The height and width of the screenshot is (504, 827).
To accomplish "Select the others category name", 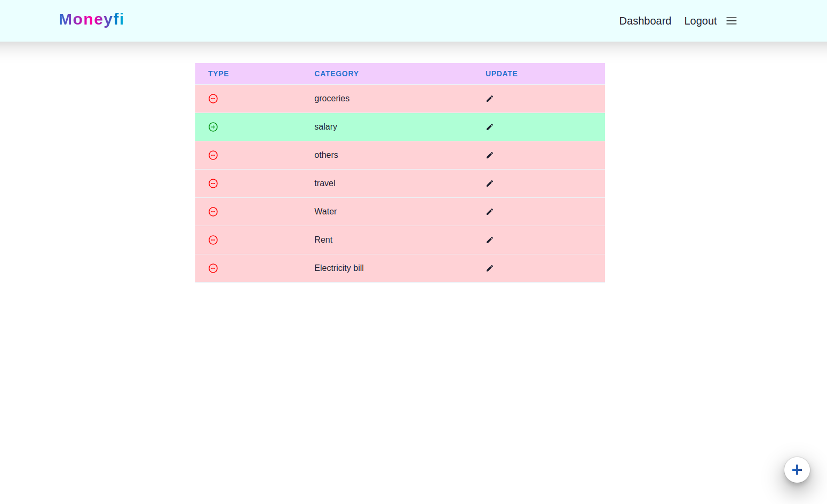I will [326, 155].
